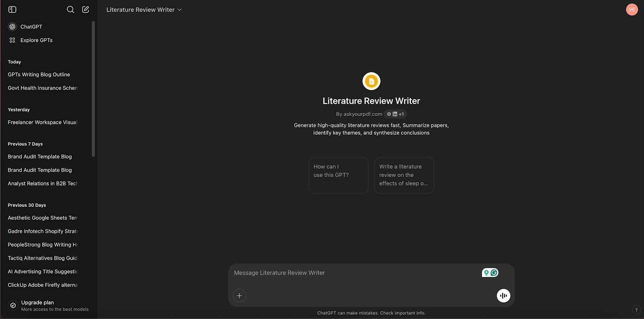Click the 'ChatGPT can make mistakes' disclaimer text
644x319 pixels.
tap(371, 313)
